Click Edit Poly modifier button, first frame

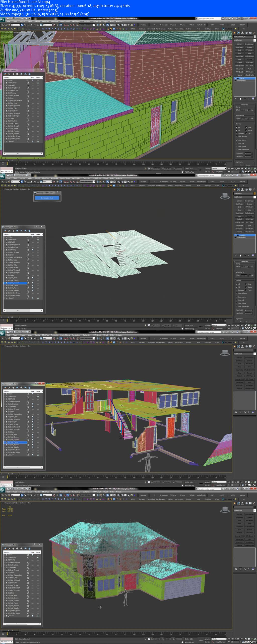click(239, 44)
